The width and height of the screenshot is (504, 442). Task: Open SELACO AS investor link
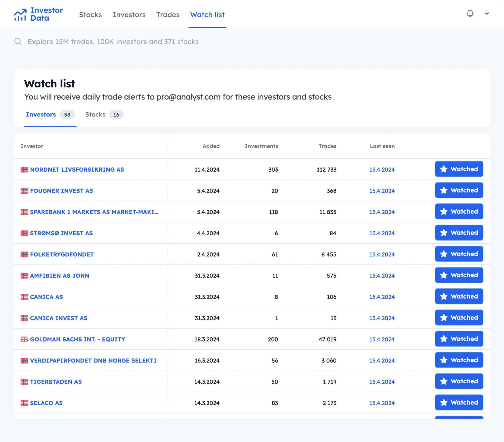tap(46, 403)
